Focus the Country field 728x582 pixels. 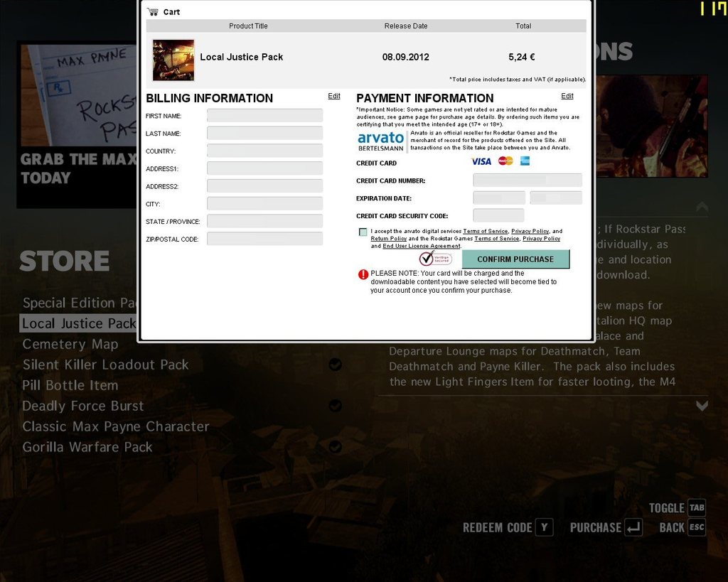(264, 151)
